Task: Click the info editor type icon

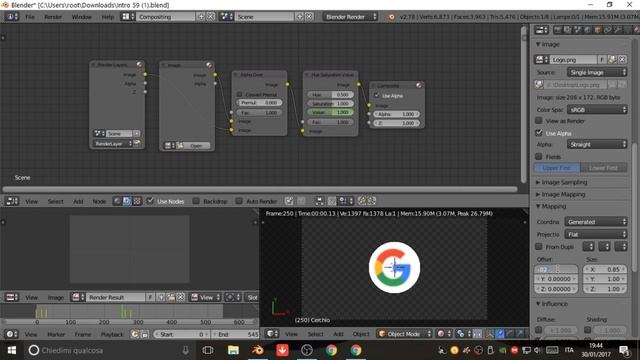Action: pos(11,17)
